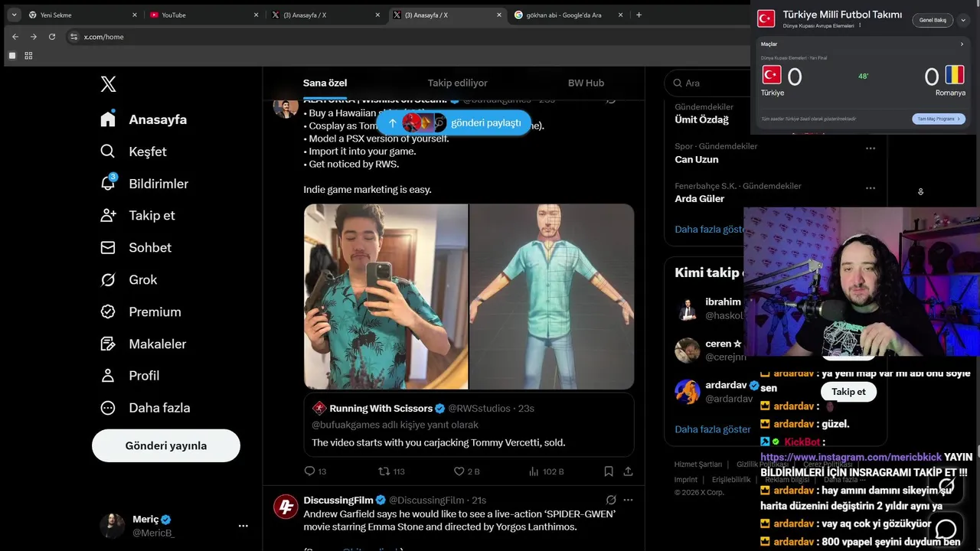The image size is (980, 551).
Task: Open Daha fazla circle-dots icon
Action: pos(108,408)
